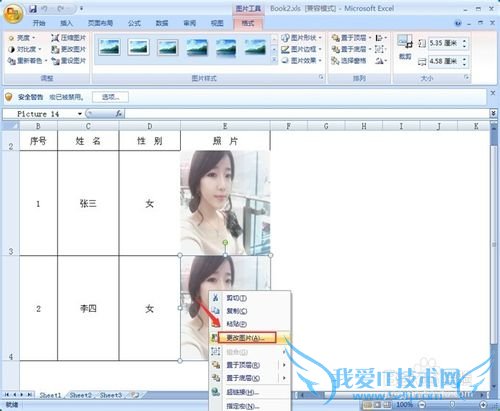This screenshot has height=411, width=500.
Task: Apply the third picture style thumbnail
Action: tap(168, 47)
